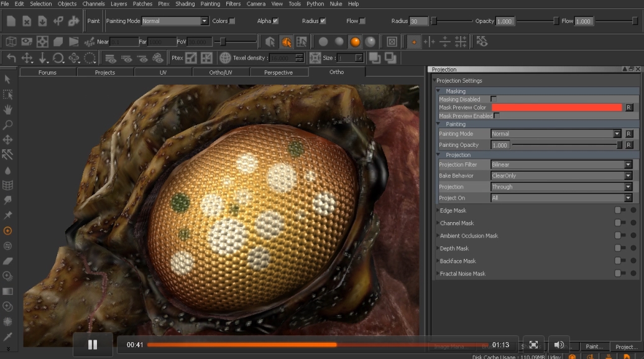The width and height of the screenshot is (644, 359).
Task: Select the Blur droplet tool
Action: click(7, 170)
